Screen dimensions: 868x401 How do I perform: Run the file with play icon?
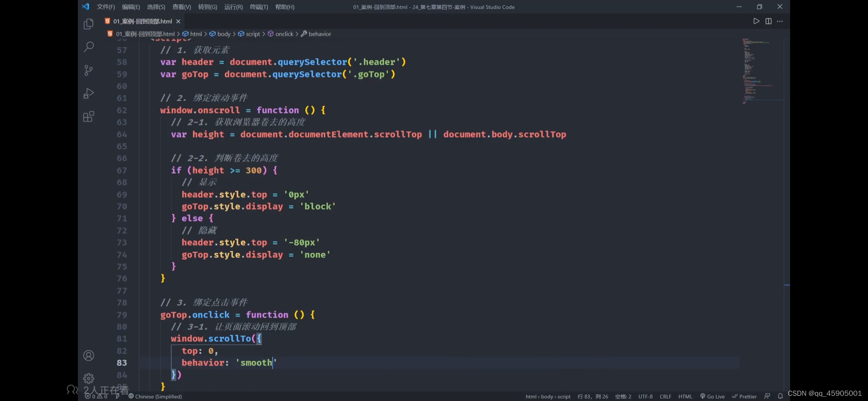point(756,21)
